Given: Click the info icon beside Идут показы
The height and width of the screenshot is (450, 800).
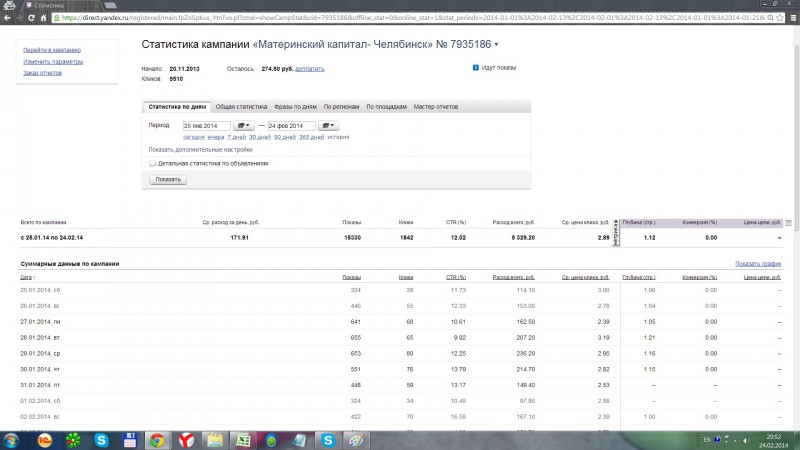Looking at the screenshot, I should coord(476,67).
